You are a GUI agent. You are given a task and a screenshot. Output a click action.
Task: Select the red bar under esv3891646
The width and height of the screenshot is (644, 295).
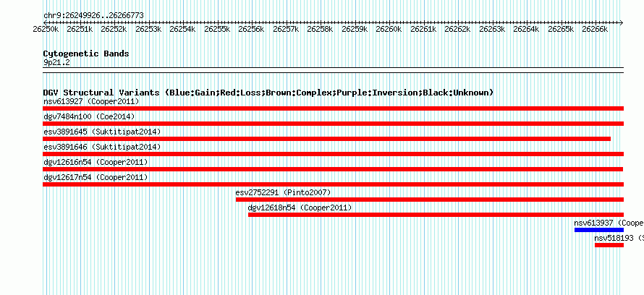click(333, 154)
